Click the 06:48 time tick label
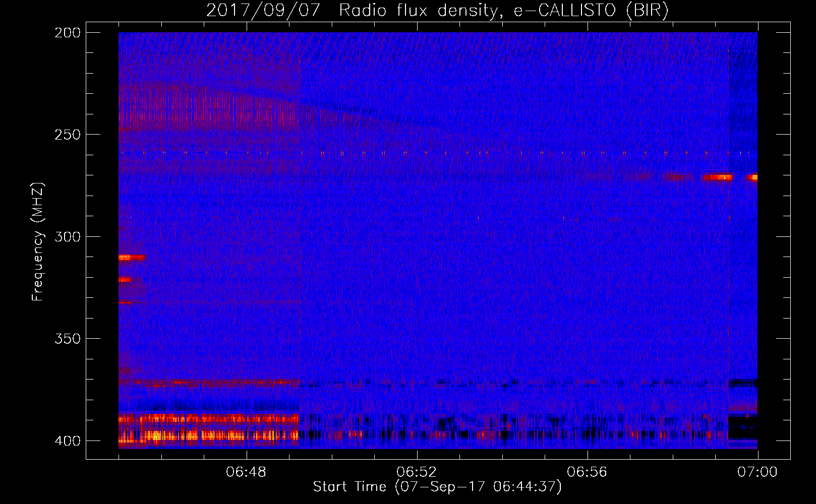This screenshot has height=504, width=816. click(x=246, y=472)
